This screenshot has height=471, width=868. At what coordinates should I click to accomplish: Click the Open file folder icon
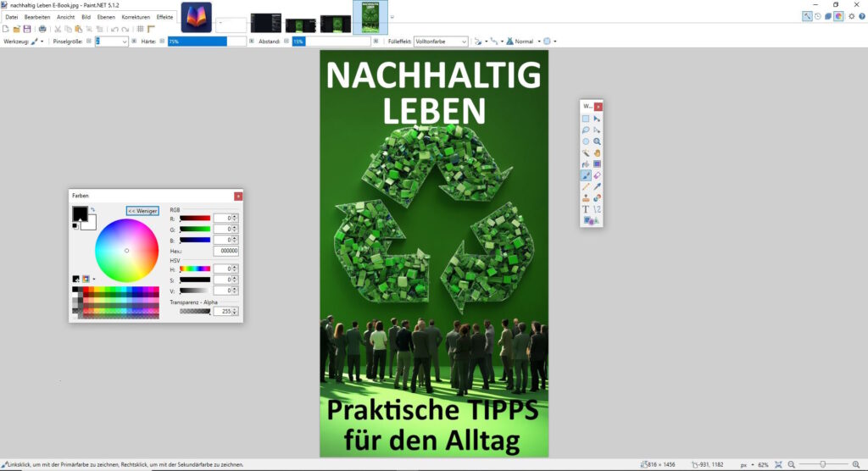pos(17,29)
